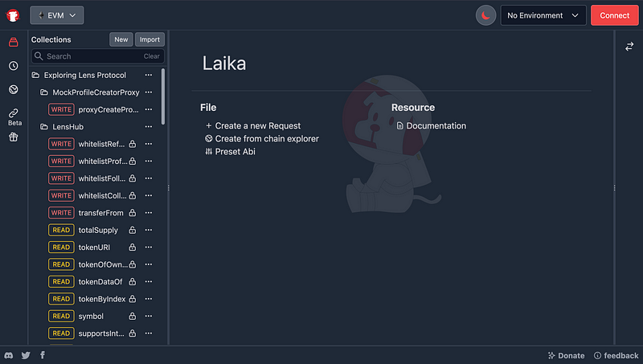The image size is (643, 364).
Task: Toggle dark mode with moon button
Action: coord(485,15)
